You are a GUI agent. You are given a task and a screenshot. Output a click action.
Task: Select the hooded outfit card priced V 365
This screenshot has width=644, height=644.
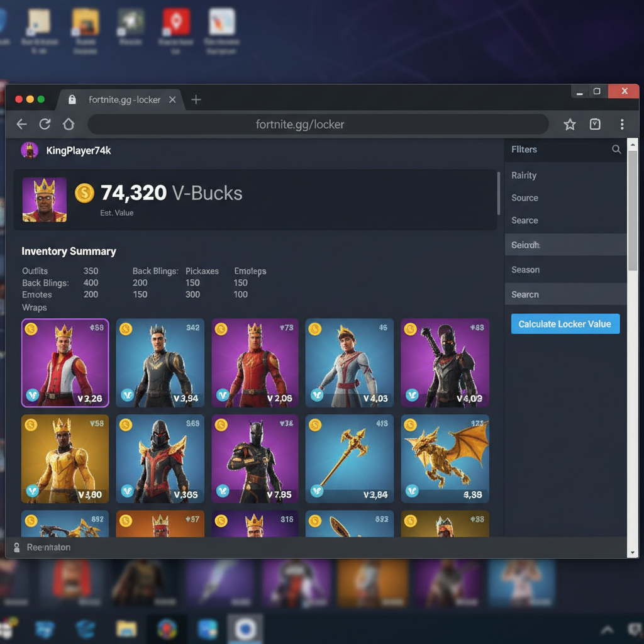pyautogui.click(x=160, y=458)
